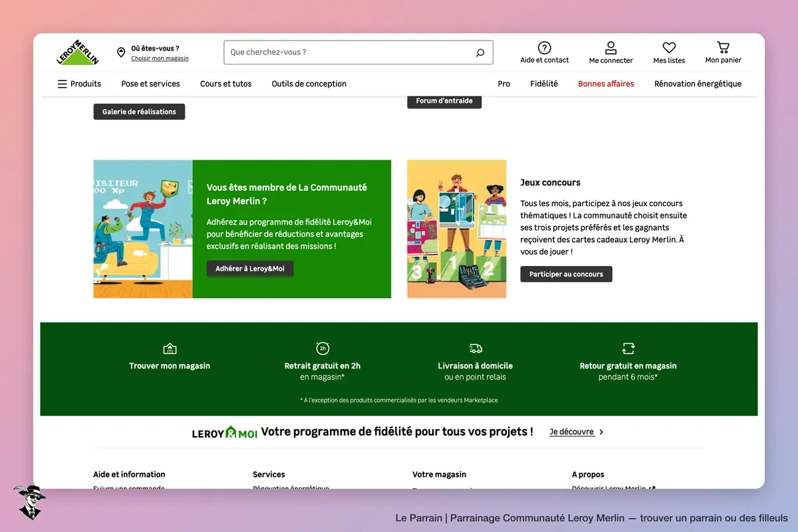Open the Produits hamburger menu

(79, 84)
